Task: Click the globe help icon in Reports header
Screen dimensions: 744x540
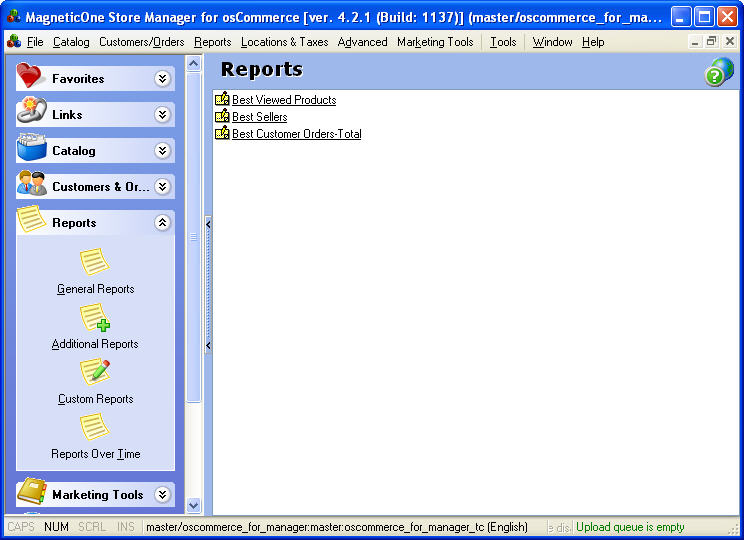Action: (x=719, y=72)
